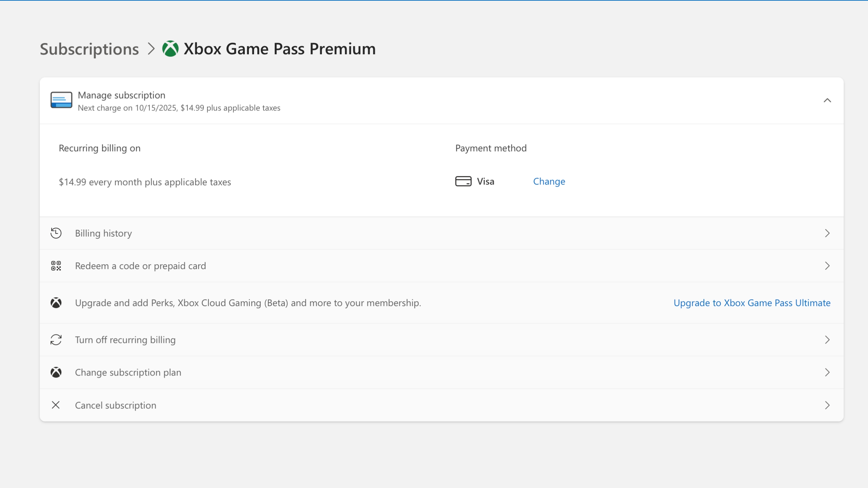Open the Change payment method link
Viewport: 868px width, 488px height.
[x=549, y=181]
